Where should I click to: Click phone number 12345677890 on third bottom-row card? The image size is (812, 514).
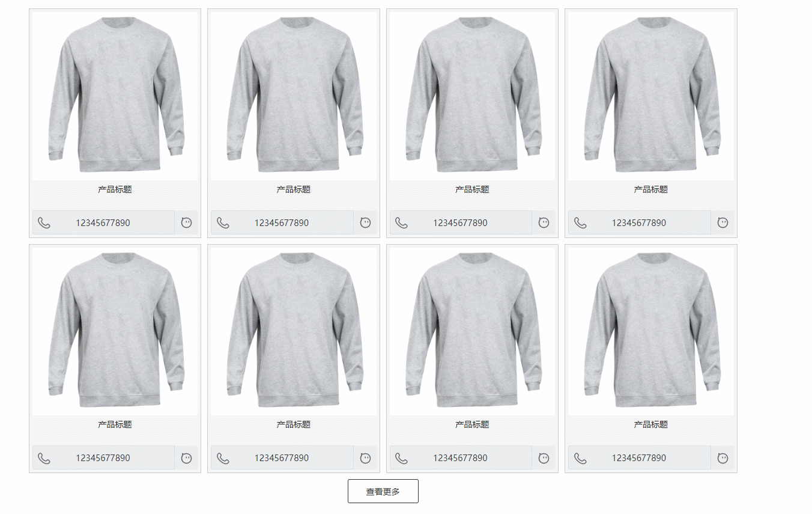tap(460, 458)
